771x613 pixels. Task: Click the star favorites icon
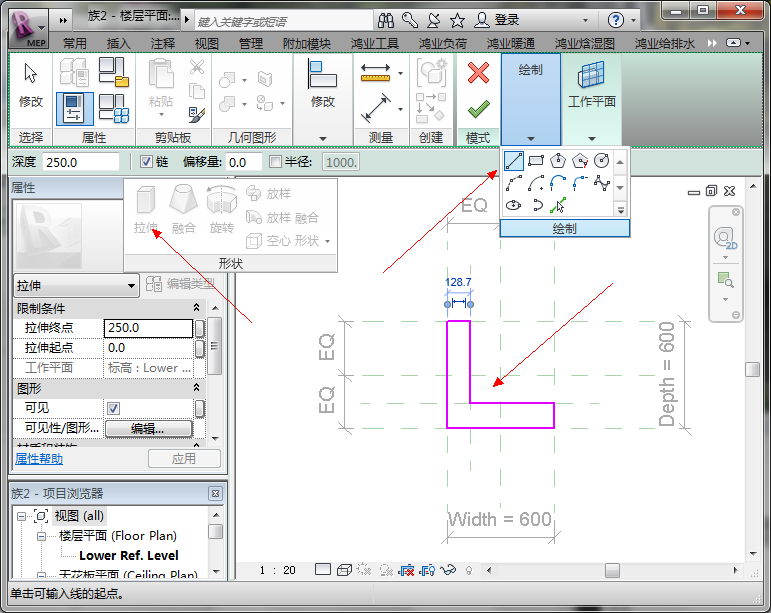(457, 20)
